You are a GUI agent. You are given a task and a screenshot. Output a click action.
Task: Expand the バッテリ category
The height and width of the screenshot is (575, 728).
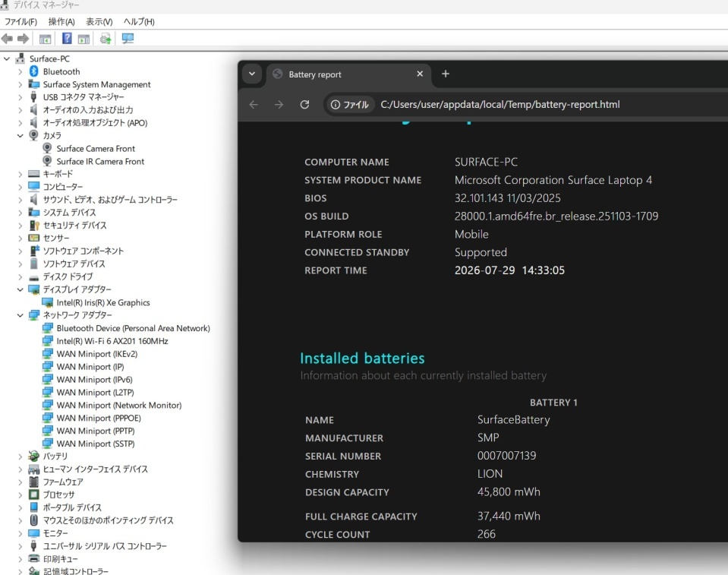tap(20, 456)
